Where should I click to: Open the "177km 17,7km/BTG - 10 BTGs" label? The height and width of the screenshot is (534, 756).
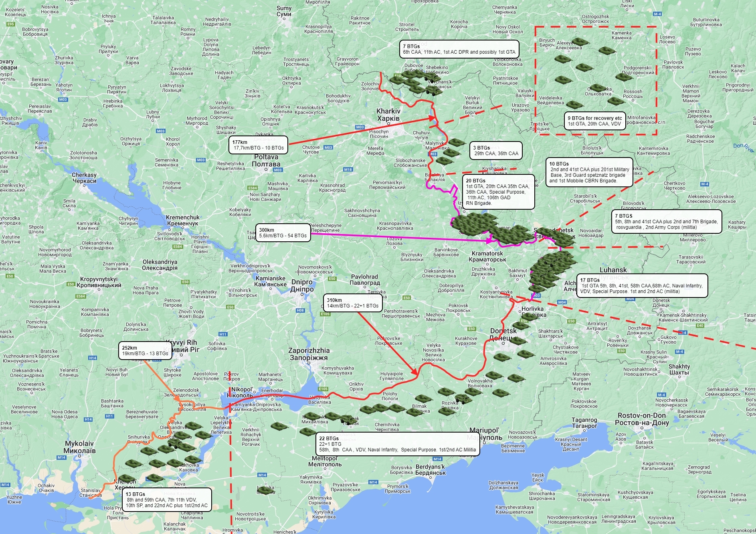[x=259, y=145]
